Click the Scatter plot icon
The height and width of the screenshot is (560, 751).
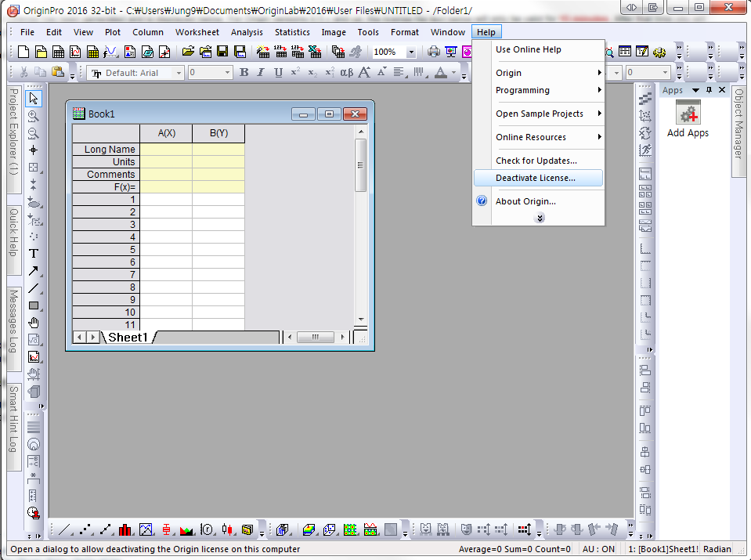85,529
